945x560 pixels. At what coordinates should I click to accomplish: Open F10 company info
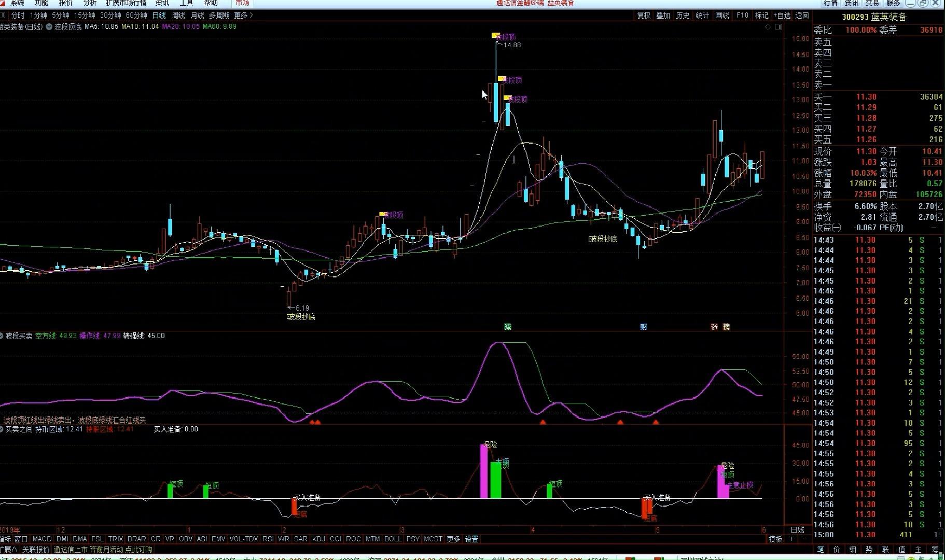pos(743,16)
